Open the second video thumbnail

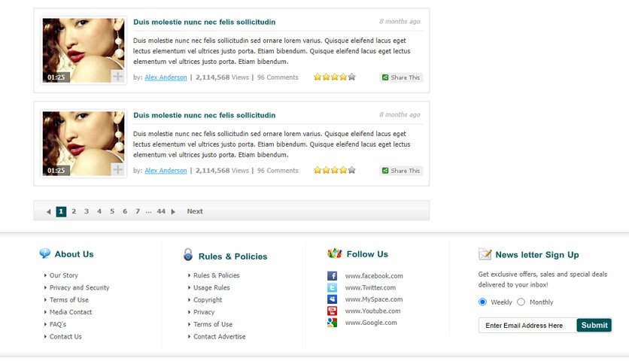click(84, 143)
